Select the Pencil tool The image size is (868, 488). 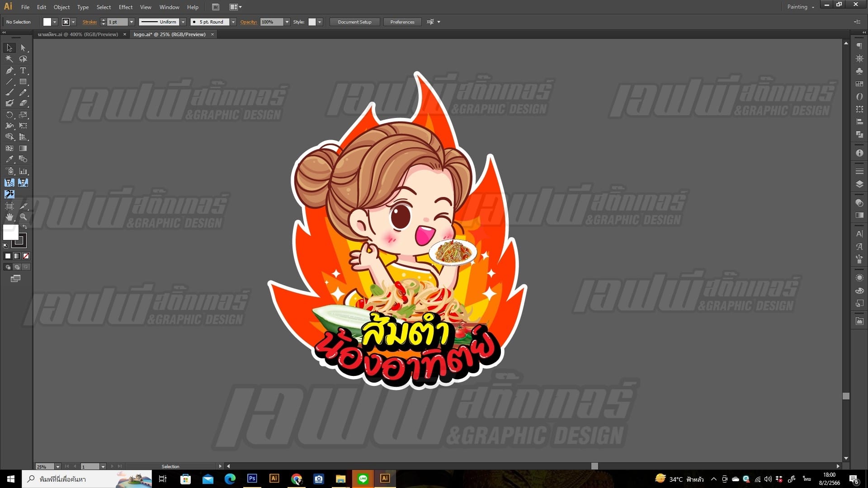click(x=23, y=93)
